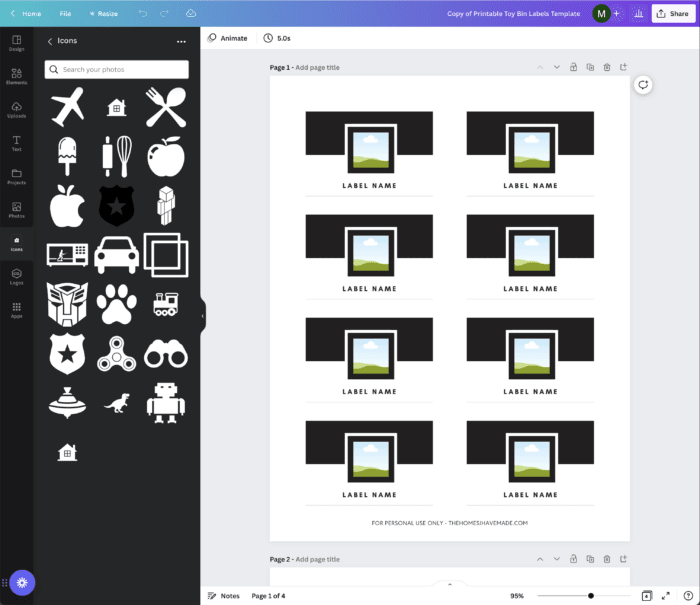Viewport: 700px width, 605px height.
Task: Click the Animate button
Action: (x=228, y=38)
